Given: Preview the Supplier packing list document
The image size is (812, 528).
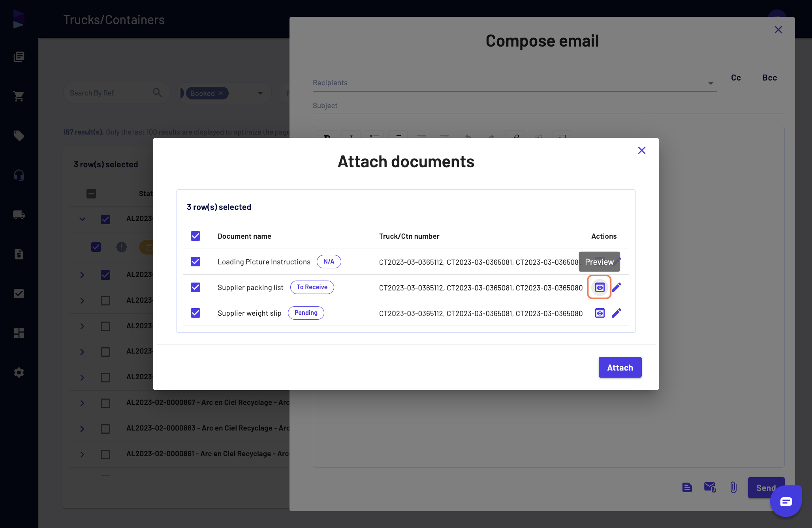Looking at the screenshot, I should click(600, 287).
